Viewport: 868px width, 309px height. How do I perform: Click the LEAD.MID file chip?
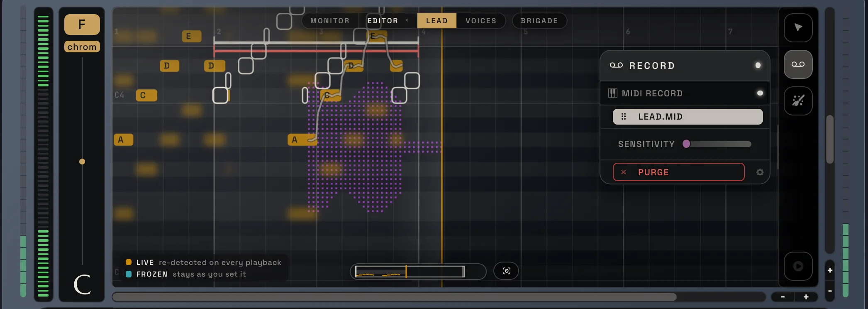tap(688, 117)
